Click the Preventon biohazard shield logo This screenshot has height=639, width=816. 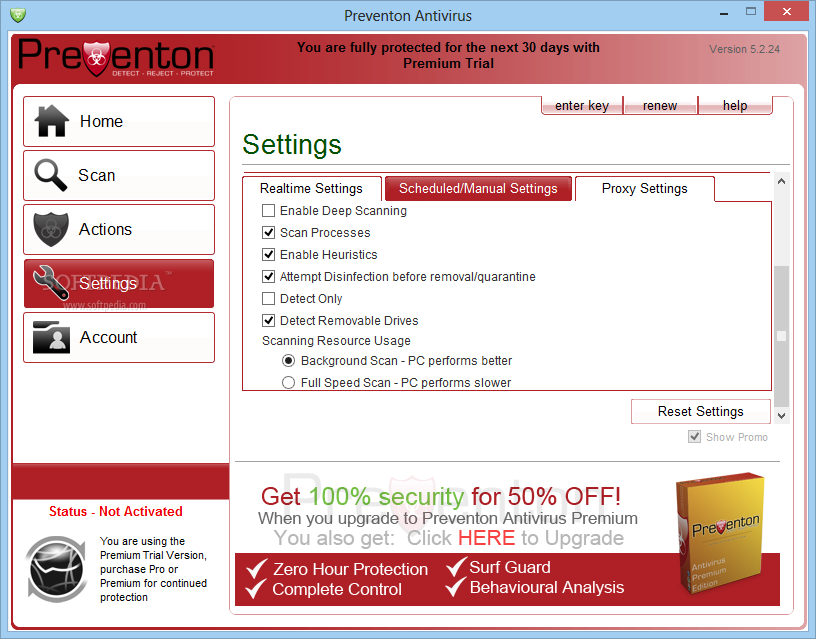pos(96,58)
